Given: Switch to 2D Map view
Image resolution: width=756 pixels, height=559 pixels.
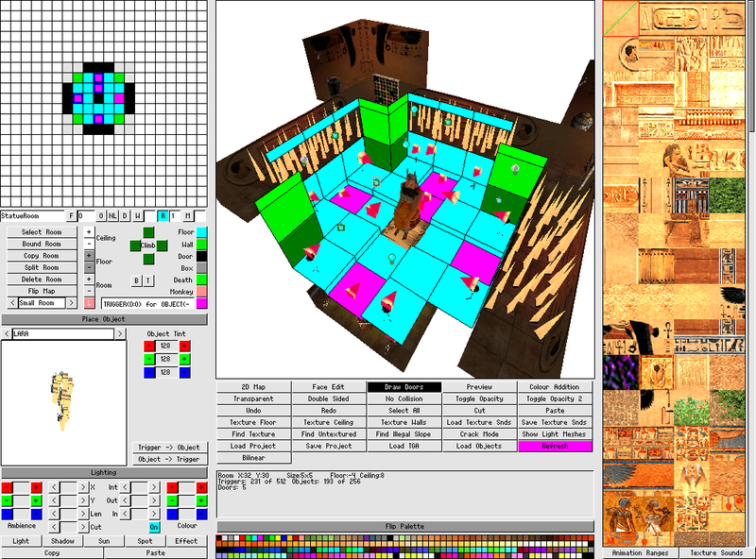Looking at the screenshot, I should click(x=253, y=387).
